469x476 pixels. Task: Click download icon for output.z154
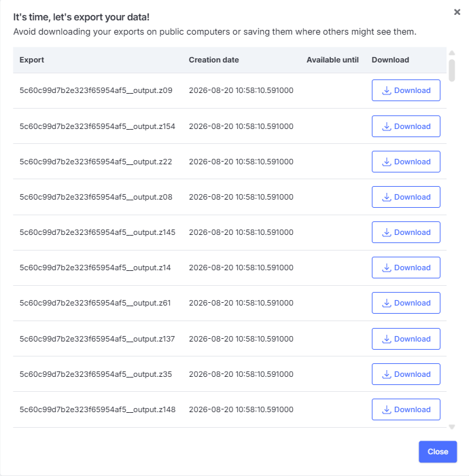click(386, 126)
